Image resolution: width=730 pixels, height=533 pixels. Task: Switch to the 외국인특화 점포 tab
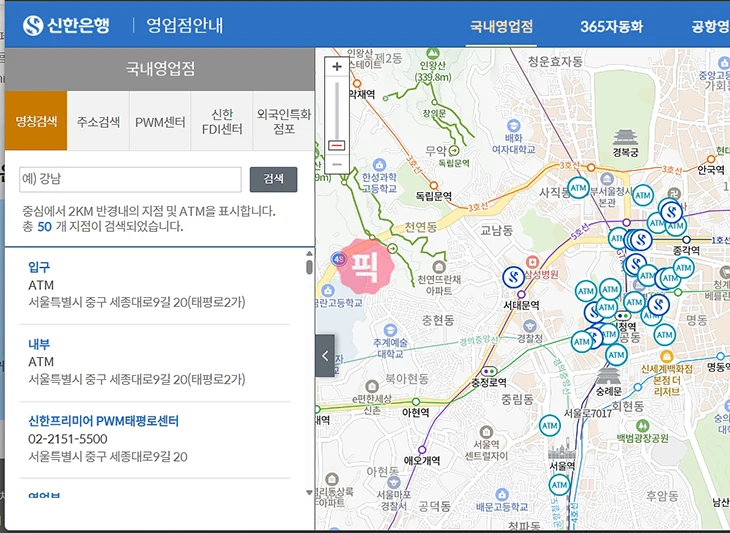coord(284,121)
